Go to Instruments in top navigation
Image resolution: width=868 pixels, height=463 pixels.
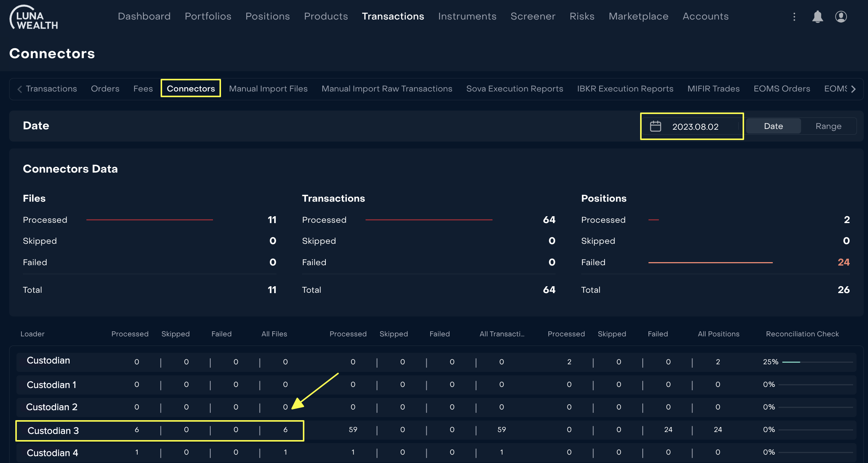(467, 16)
